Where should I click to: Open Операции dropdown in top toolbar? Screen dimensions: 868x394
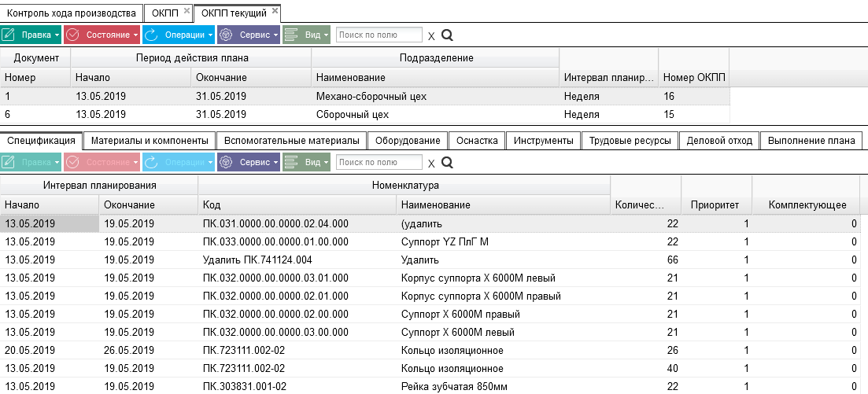click(x=179, y=35)
